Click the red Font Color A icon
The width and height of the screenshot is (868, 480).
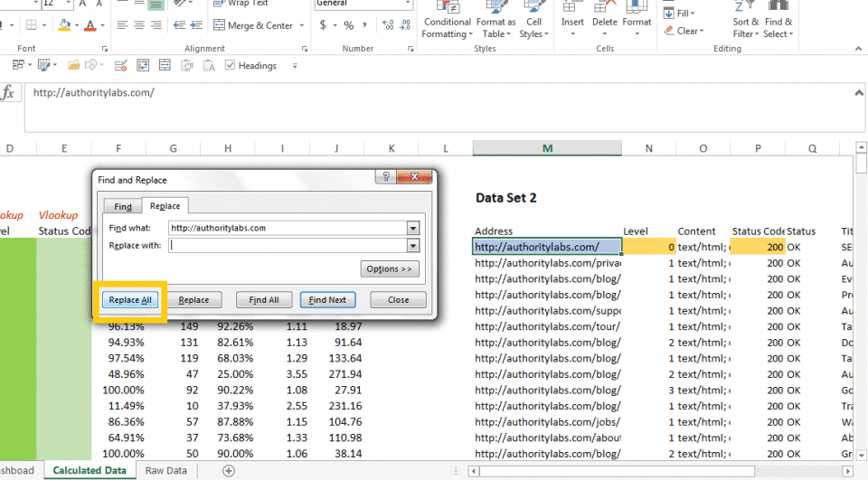[90, 25]
